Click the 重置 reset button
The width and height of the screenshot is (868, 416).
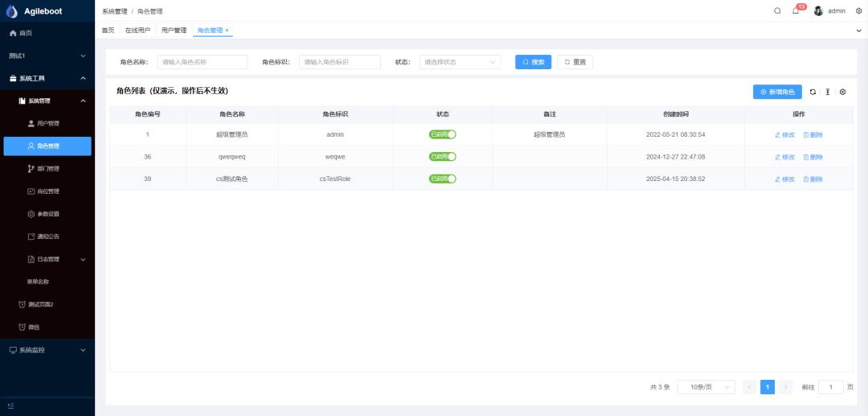pyautogui.click(x=575, y=62)
